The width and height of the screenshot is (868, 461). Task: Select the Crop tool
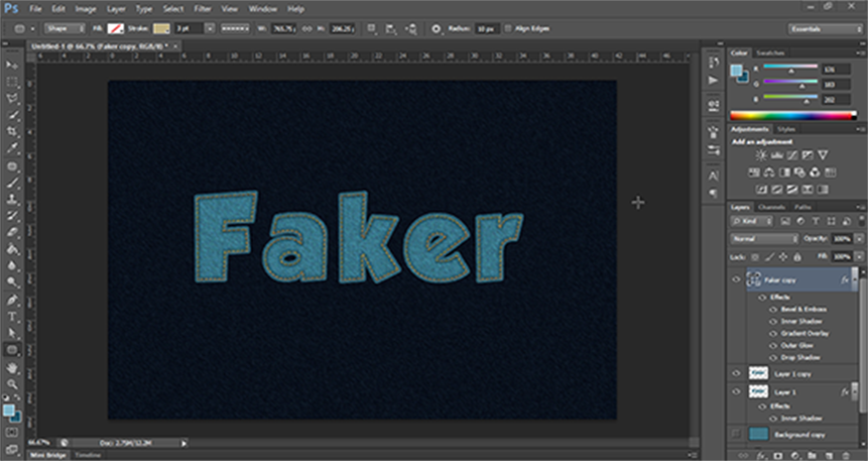13,132
